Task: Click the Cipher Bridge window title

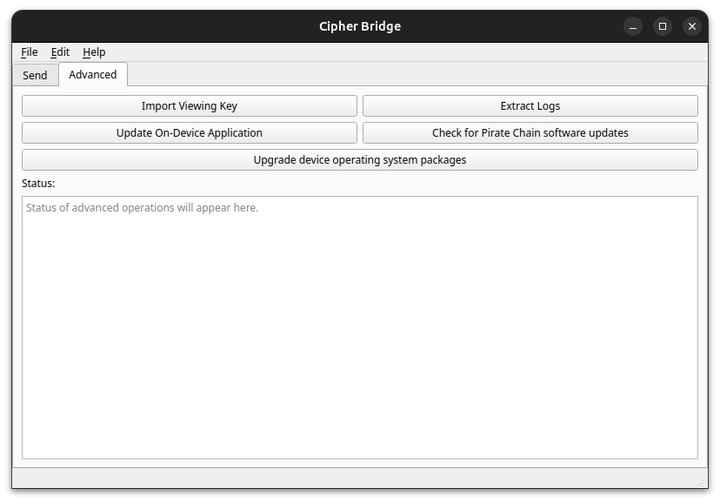Action: (360, 26)
